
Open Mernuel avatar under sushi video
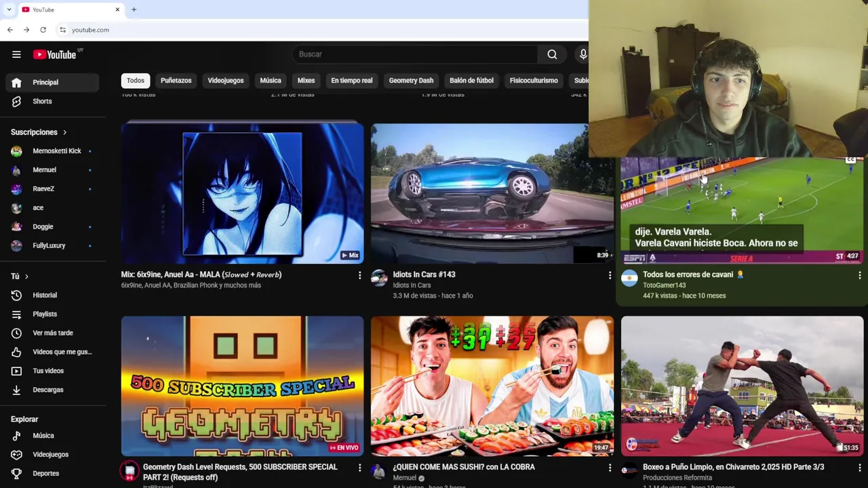pyautogui.click(x=379, y=470)
